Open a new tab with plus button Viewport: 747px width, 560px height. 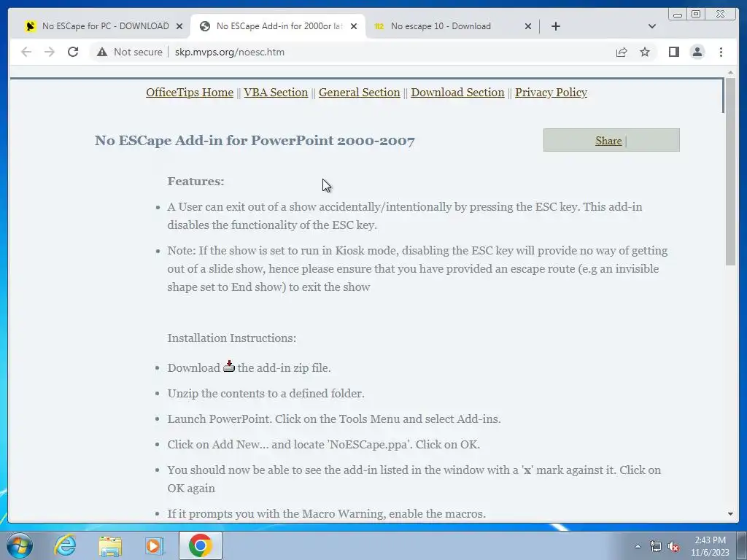coord(555,26)
